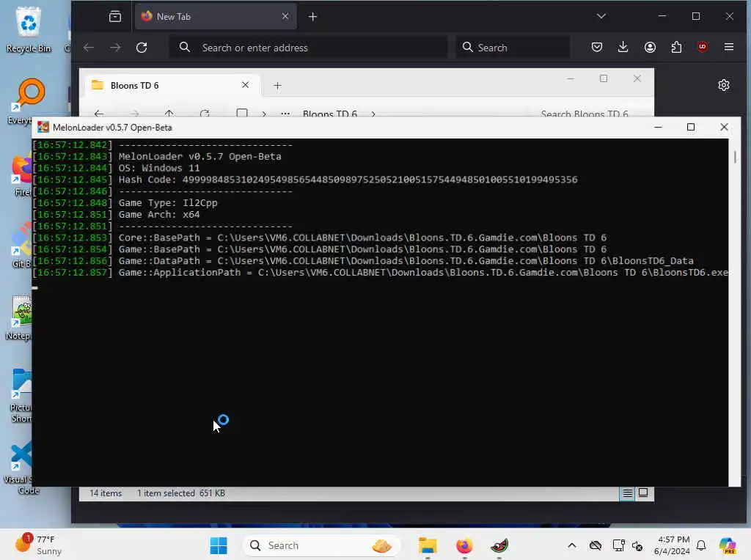
Task: Open the Recycle Bin desktop icon
Action: coord(29,29)
